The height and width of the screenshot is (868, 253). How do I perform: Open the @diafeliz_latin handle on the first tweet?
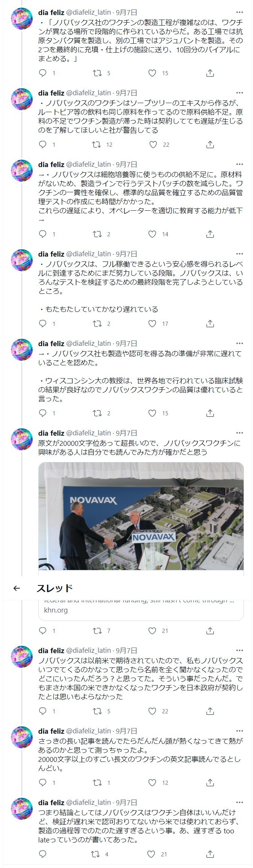point(89,12)
